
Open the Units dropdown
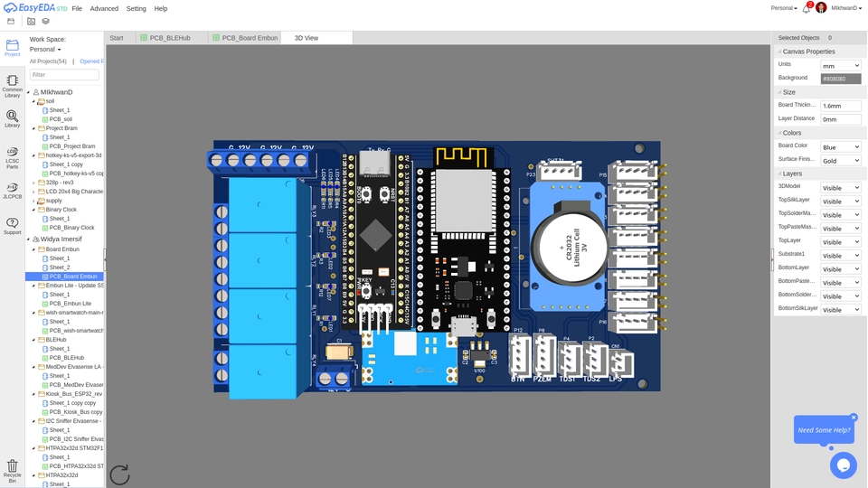[840, 65]
